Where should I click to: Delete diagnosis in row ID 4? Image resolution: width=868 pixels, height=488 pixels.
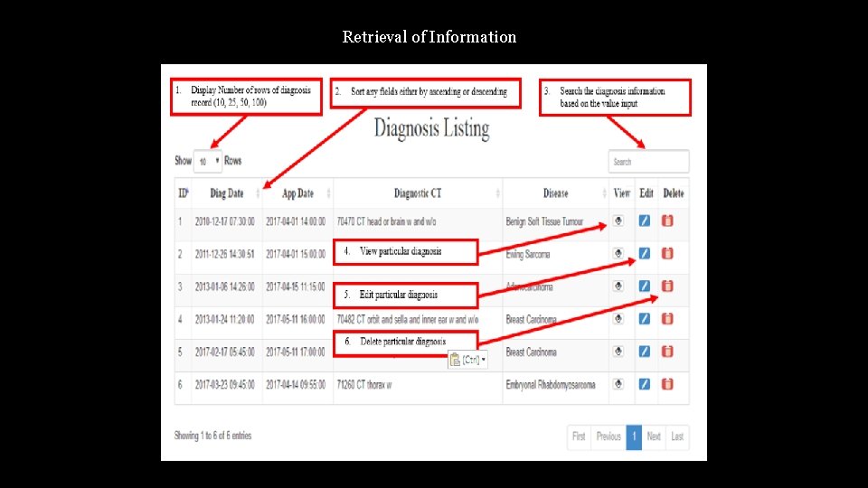tap(667, 319)
